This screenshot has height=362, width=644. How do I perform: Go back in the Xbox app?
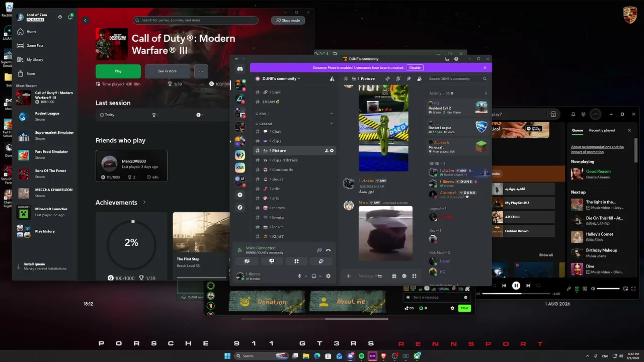tap(86, 21)
